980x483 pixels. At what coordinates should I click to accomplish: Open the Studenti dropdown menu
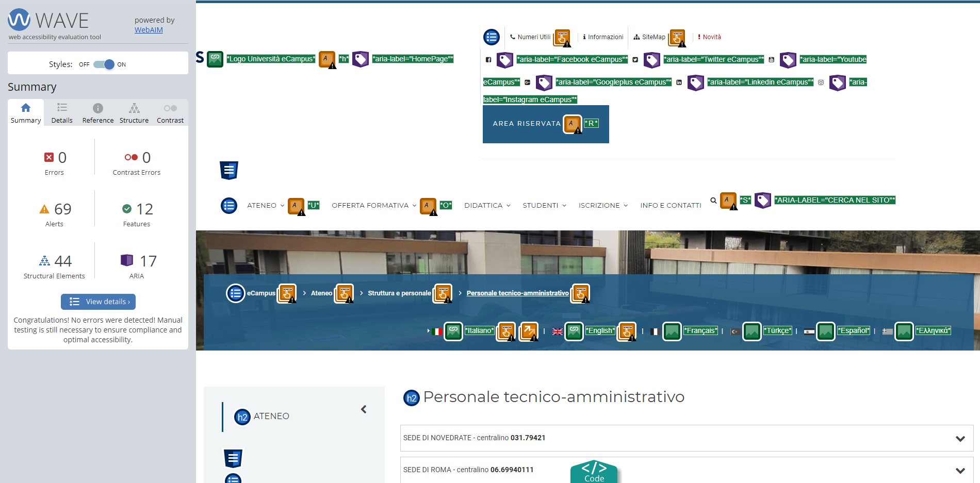point(545,205)
